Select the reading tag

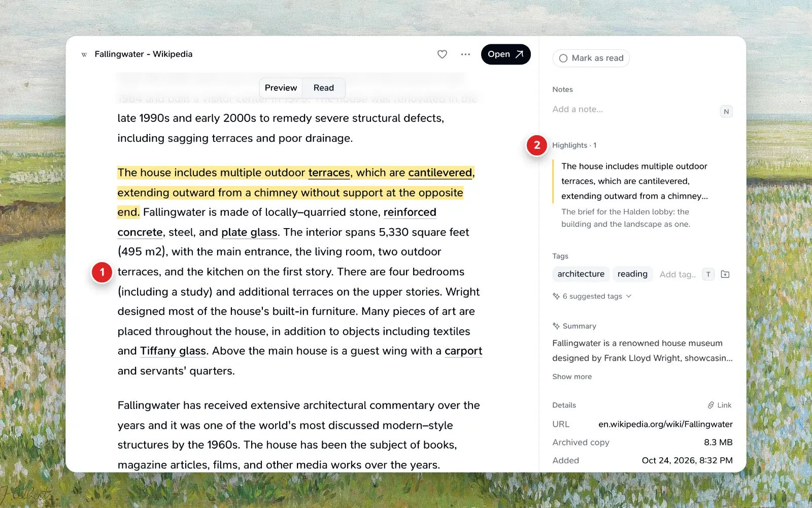coord(632,274)
